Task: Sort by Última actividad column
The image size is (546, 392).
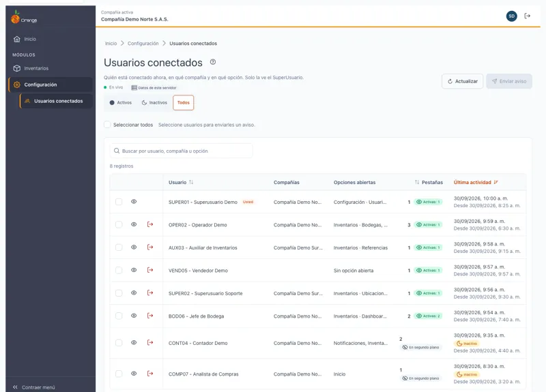Action: [x=476, y=182]
